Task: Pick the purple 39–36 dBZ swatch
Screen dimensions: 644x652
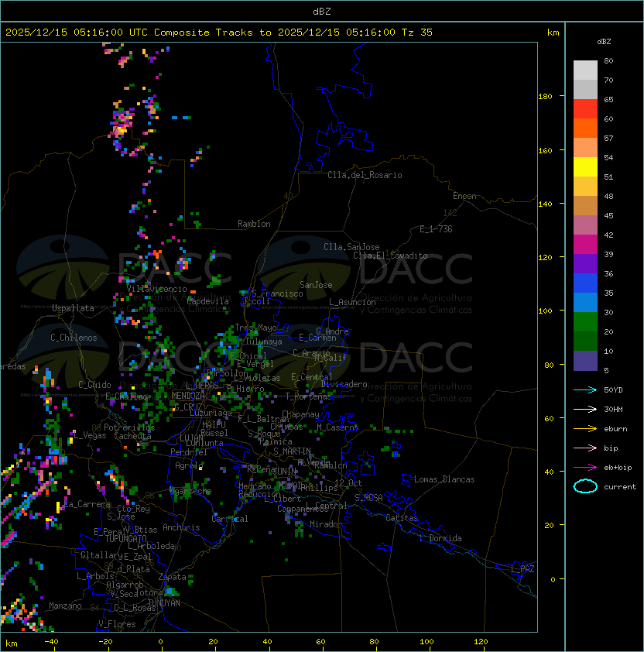Action: (585, 263)
